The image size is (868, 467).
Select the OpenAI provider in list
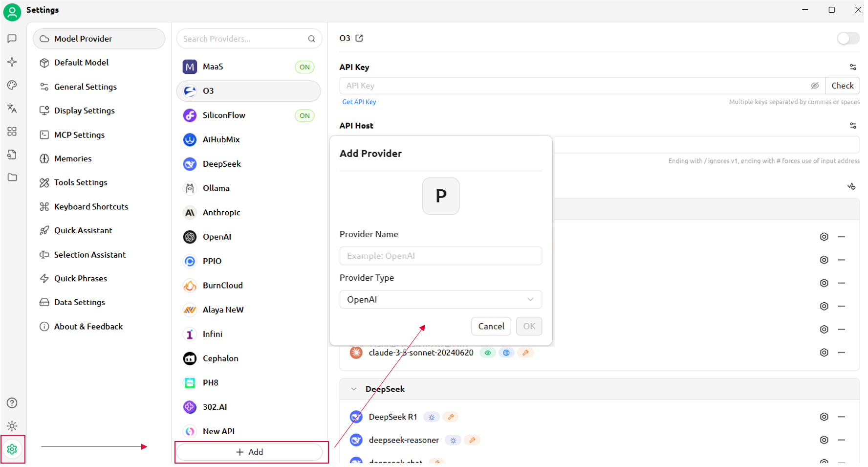[249, 237]
